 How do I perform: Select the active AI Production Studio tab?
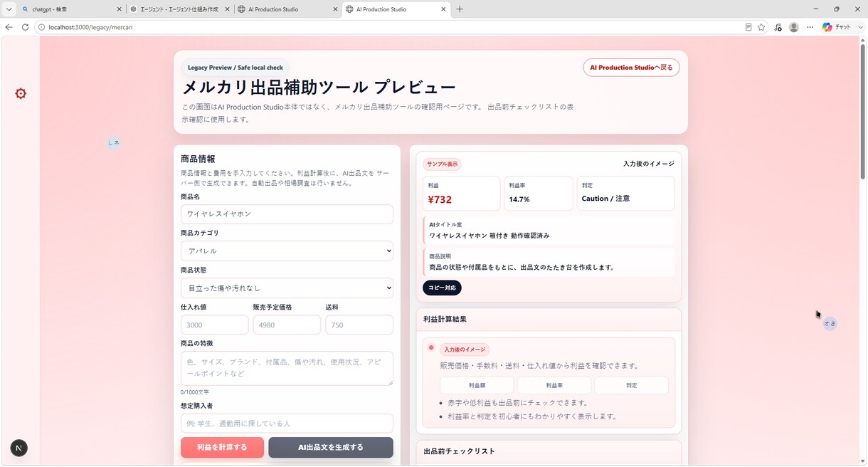396,9
